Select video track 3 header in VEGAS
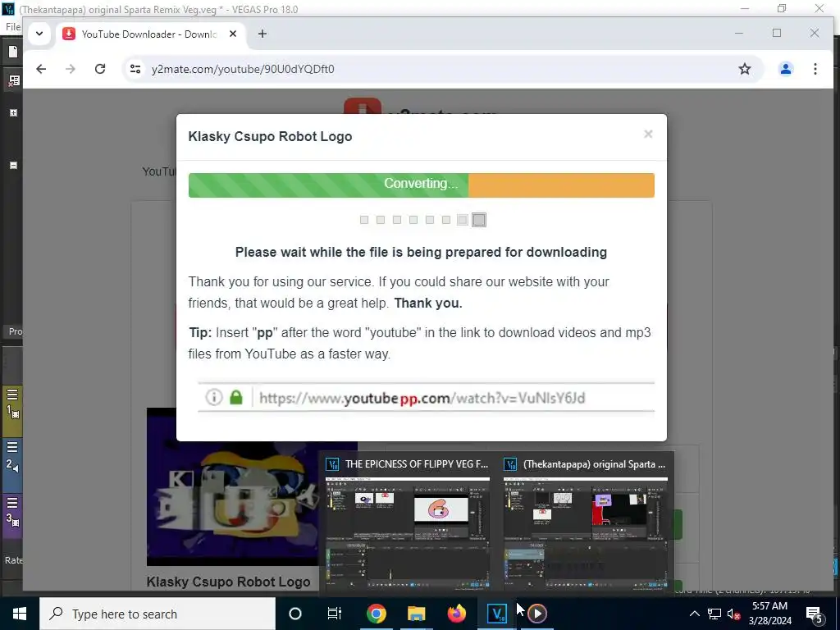 [x=12, y=517]
